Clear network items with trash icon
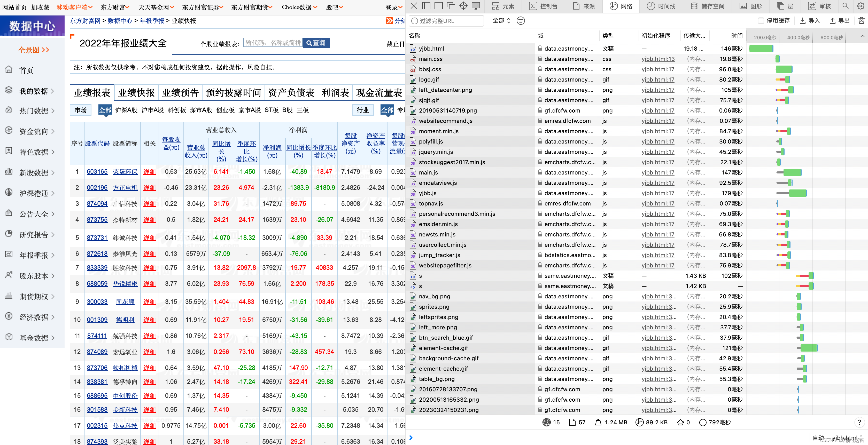This screenshot has width=868, height=445. [861, 21]
